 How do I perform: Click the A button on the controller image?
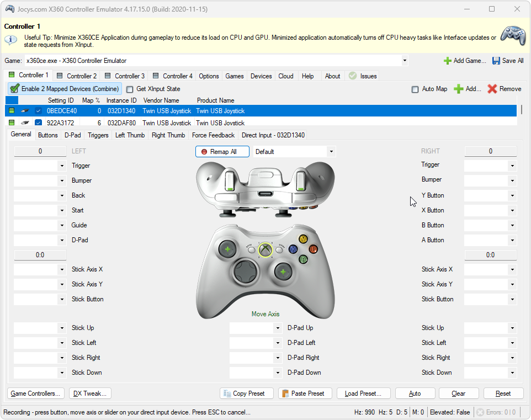click(304, 260)
